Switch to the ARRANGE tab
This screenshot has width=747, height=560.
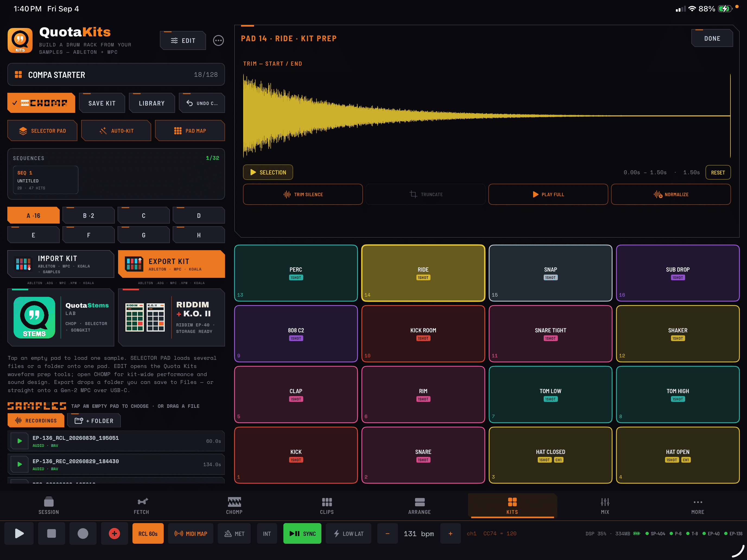pos(419,505)
